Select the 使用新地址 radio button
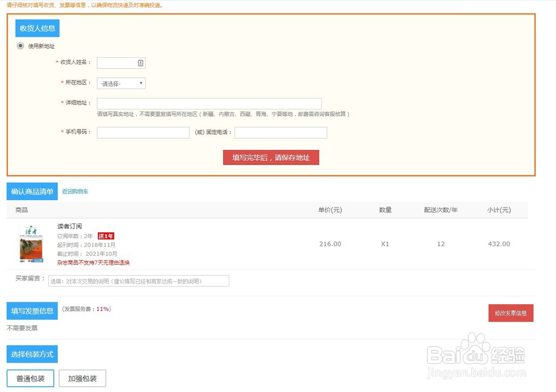This screenshot has height=392, width=556. coord(20,46)
